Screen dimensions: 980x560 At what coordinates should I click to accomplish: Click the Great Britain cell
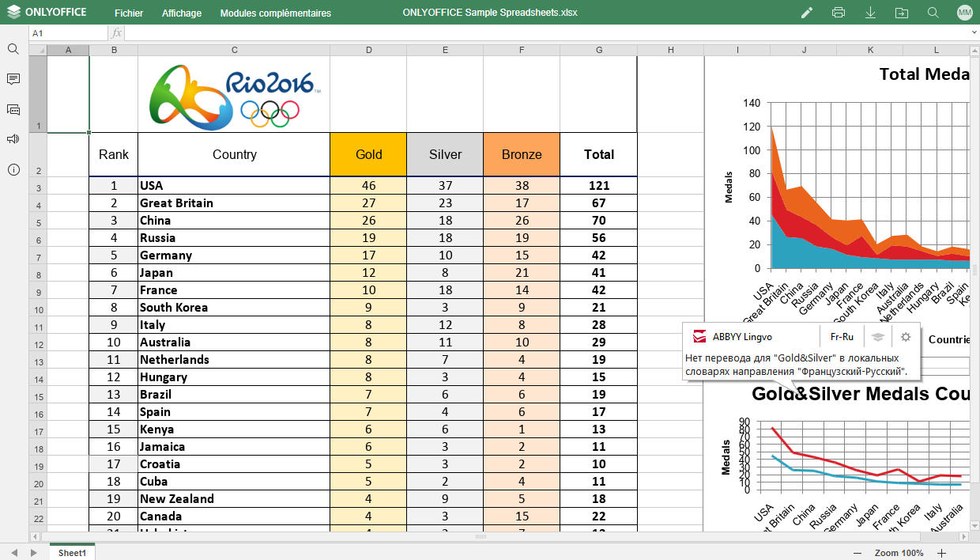tap(234, 203)
